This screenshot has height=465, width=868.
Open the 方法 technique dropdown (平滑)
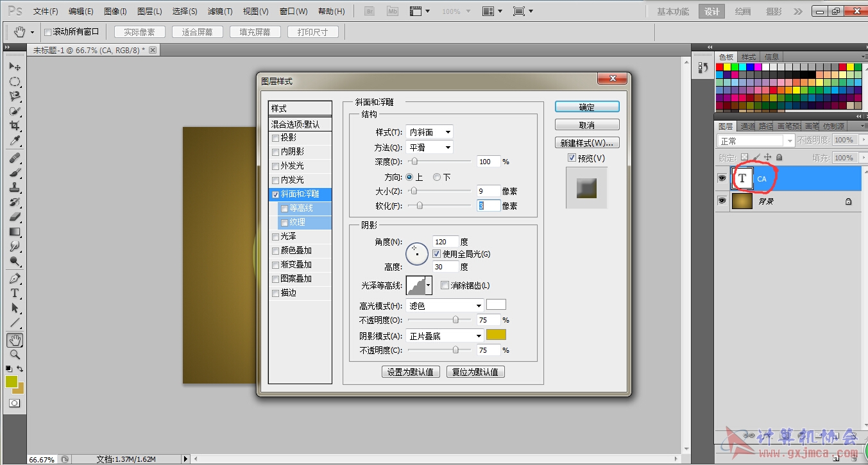[x=430, y=148]
